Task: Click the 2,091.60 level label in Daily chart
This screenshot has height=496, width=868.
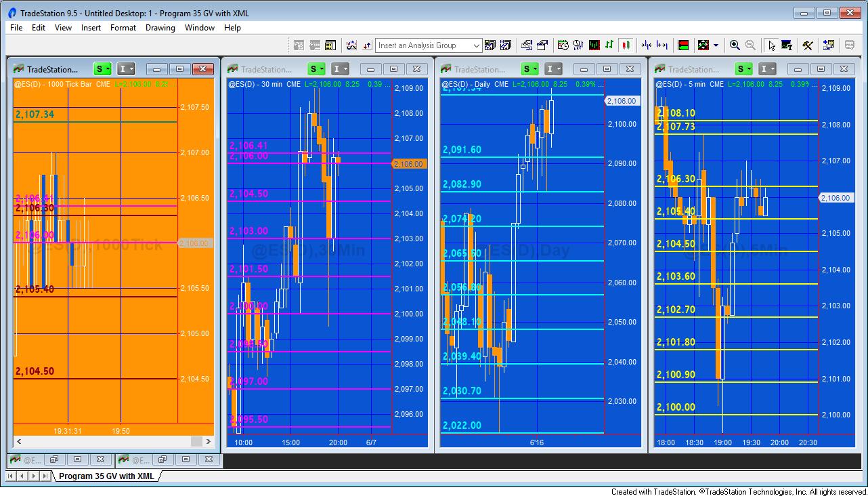Action: 462,150
